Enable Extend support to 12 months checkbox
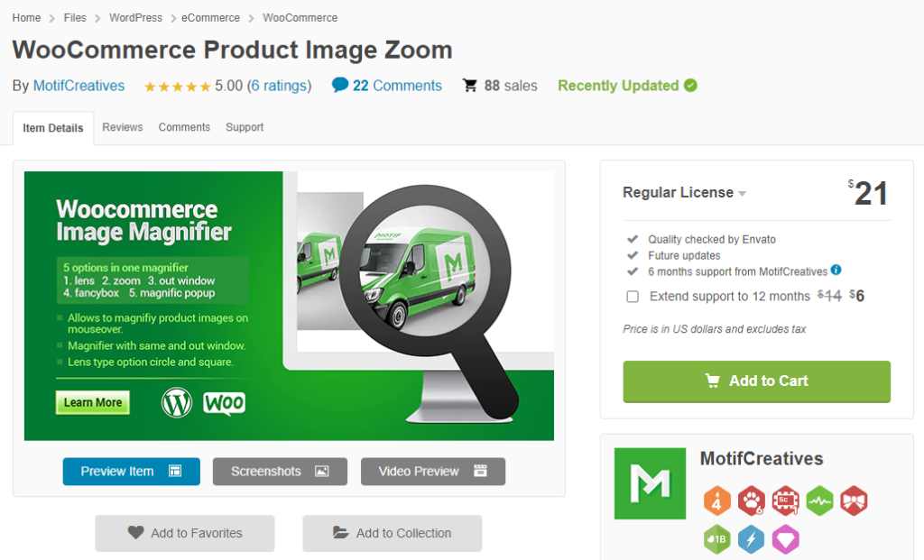The width and height of the screenshot is (924, 560). 633,296
